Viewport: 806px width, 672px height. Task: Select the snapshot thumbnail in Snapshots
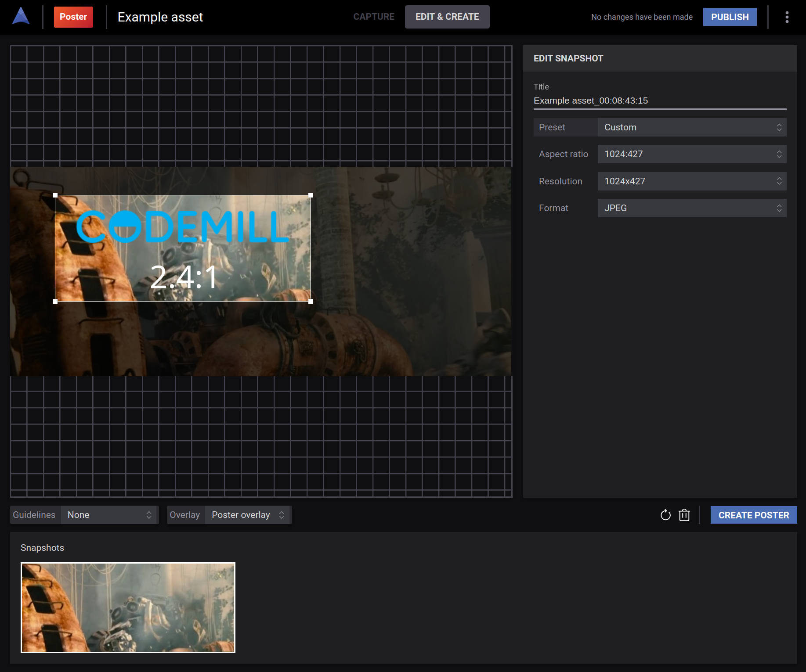coord(128,607)
